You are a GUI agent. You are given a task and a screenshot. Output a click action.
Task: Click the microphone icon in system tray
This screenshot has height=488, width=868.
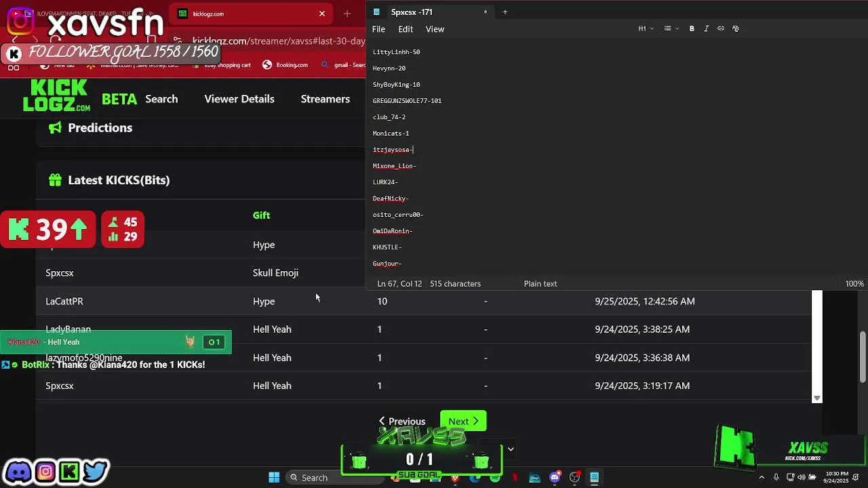[x=776, y=478]
